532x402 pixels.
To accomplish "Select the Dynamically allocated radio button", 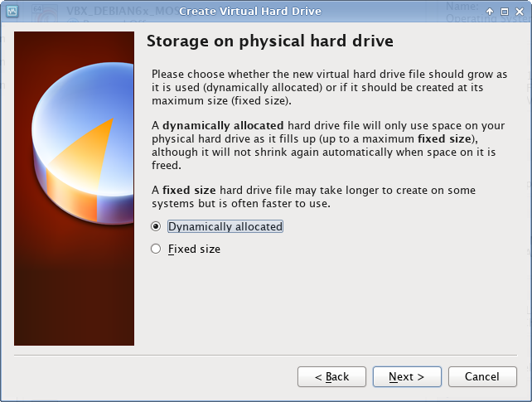I will (x=156, y=226).
